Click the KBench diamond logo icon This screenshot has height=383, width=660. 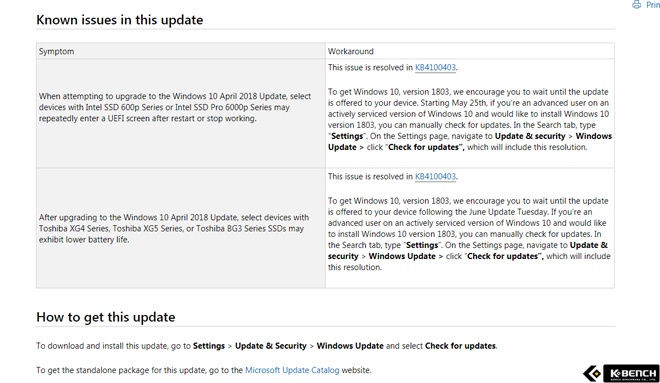click(x=592, y=373)
